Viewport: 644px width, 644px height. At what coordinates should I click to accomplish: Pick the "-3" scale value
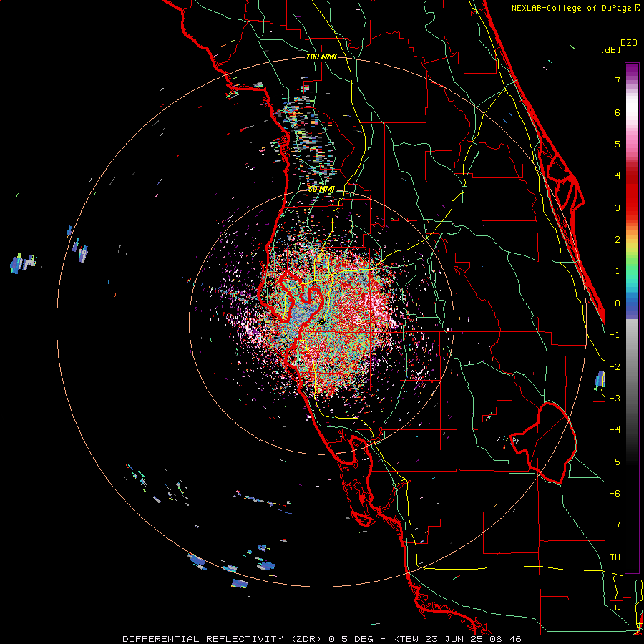(x=615, y=399)
